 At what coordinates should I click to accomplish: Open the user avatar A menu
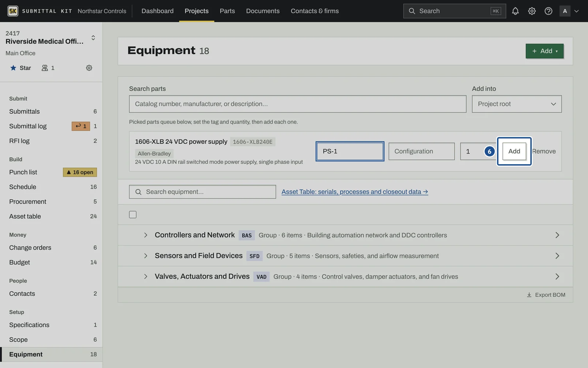(569, 11)
